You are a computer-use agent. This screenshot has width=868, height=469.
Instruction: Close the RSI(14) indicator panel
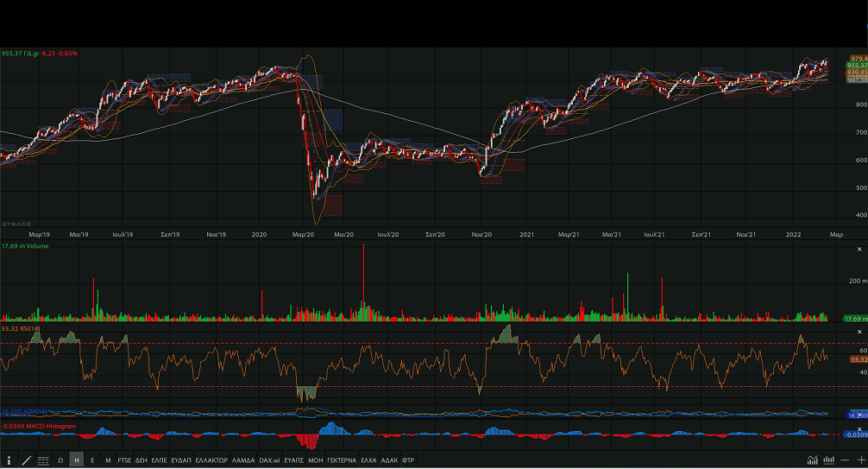(858, 332)
